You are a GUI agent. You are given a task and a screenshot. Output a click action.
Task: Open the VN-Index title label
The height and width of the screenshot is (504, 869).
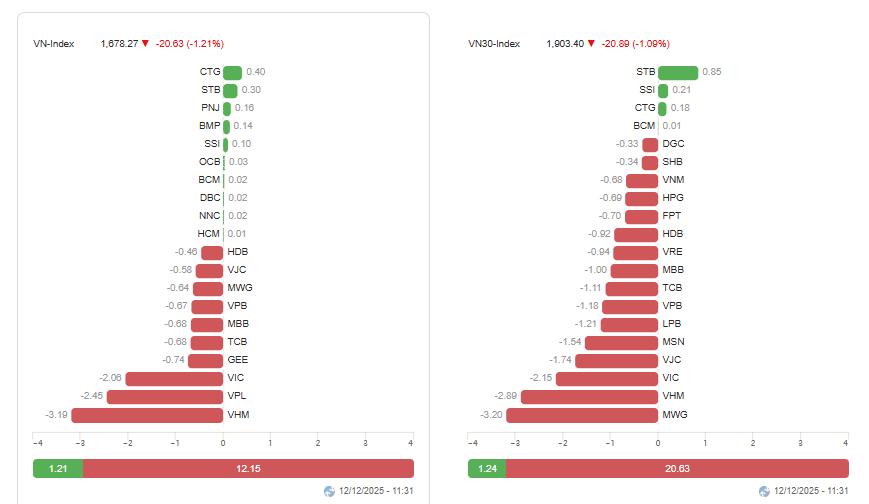(x=55, y=44)
